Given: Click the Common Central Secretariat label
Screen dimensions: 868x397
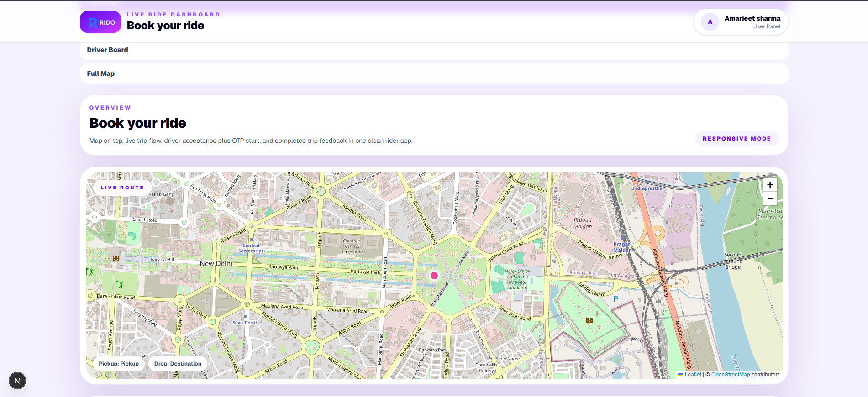Looking at the screenshot, I should [352, 246].
